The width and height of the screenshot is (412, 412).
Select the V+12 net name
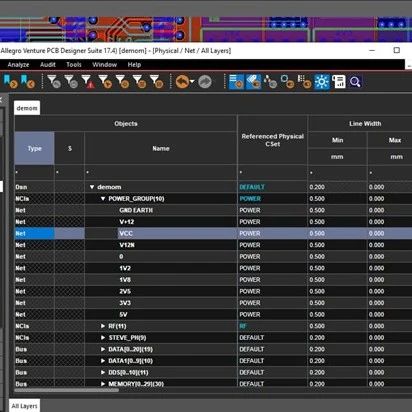[x=127, y=222]
